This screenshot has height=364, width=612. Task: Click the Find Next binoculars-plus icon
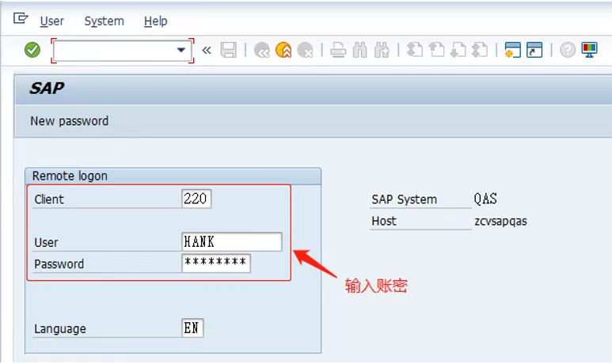382,50
